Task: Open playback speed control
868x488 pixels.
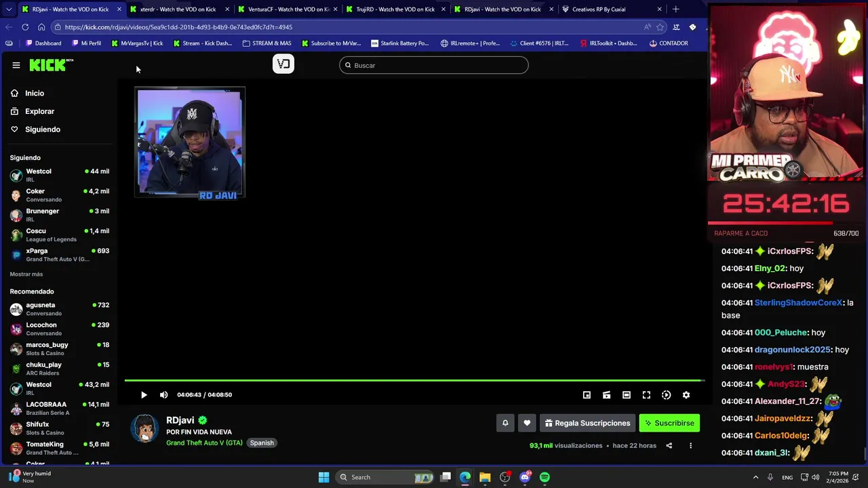Action: point(666,395)
